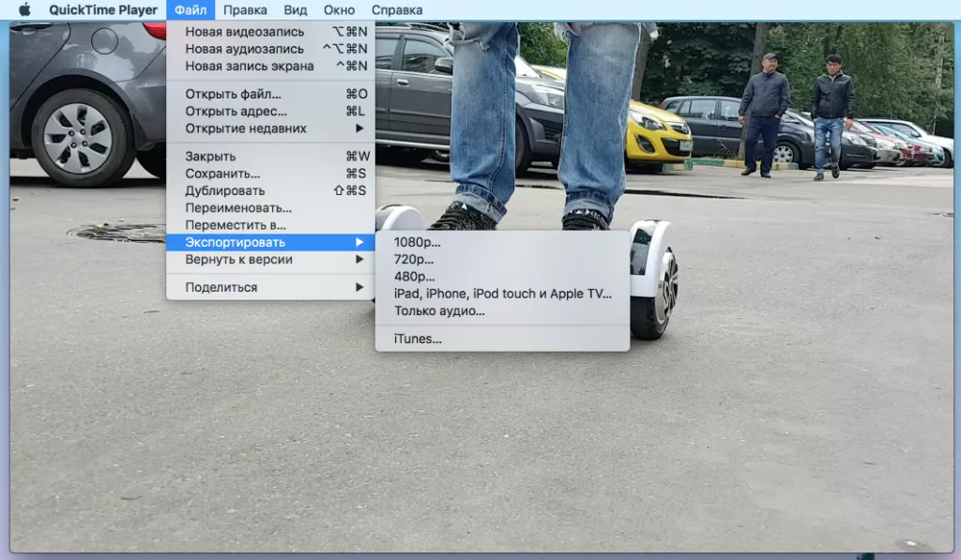Choose Открыть адрес… option
This screenshot has height=560, width=961.
[x=236, y=111]
